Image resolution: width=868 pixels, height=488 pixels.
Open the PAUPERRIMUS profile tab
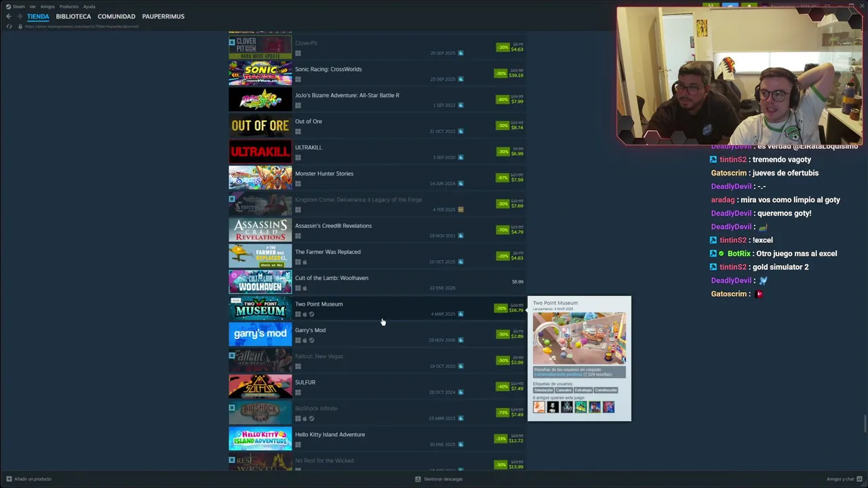[163, 16]
